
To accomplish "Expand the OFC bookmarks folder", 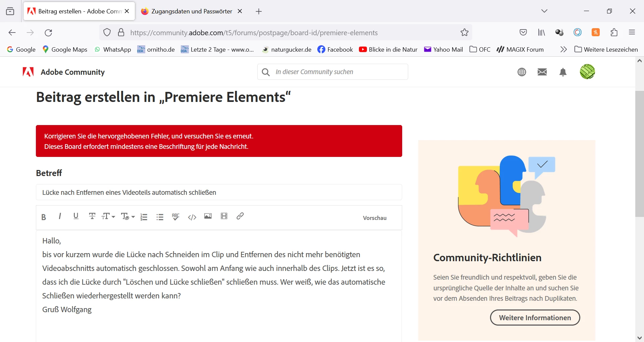I will pos(480,50).
